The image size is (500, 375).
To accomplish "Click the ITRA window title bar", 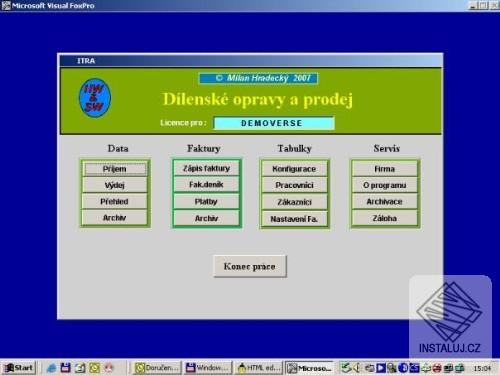I will [251, 61].
